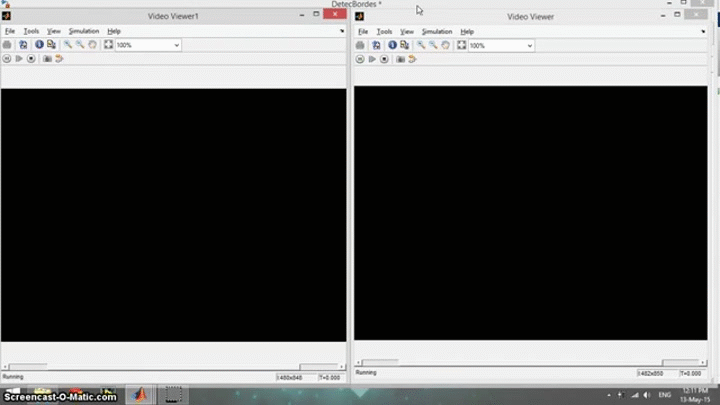
Task: Open File menu in Video Viewer window
Action: [363, 32]
